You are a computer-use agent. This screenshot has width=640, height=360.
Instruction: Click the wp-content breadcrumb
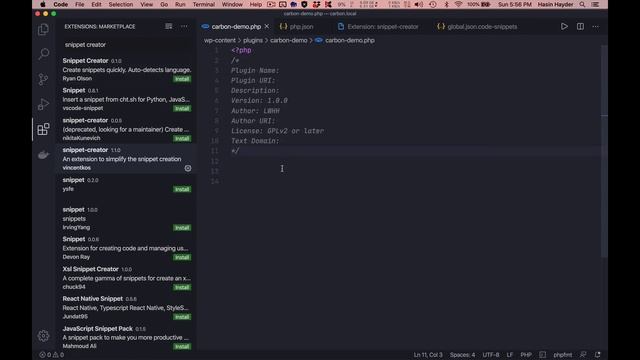pos(220,40)
